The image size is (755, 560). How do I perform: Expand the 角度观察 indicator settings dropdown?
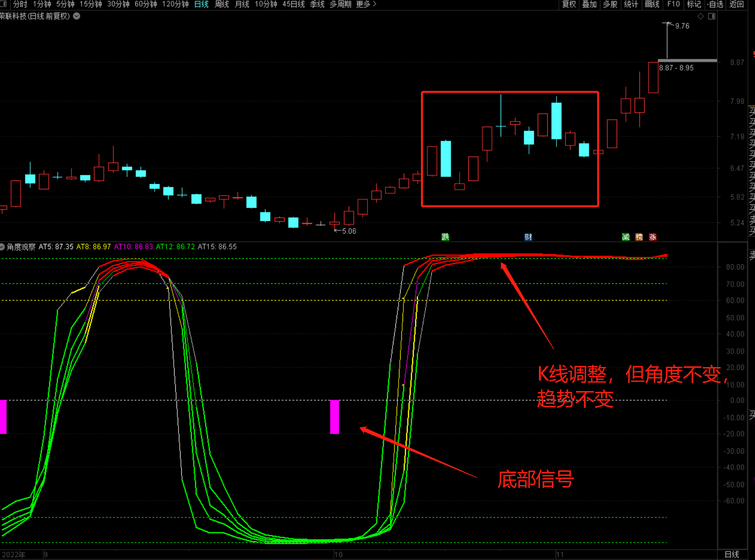2,247
